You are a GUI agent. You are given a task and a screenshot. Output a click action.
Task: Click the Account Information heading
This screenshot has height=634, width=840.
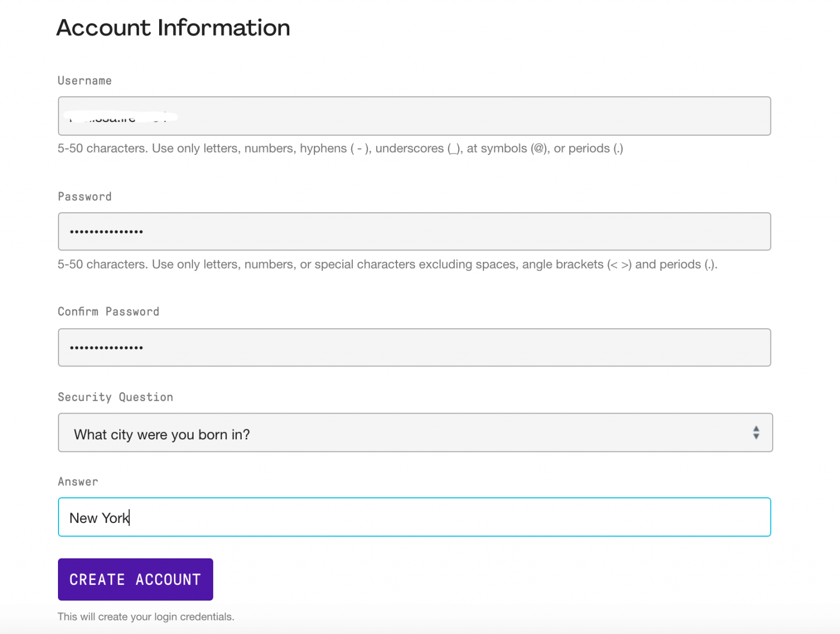(173, 28)
